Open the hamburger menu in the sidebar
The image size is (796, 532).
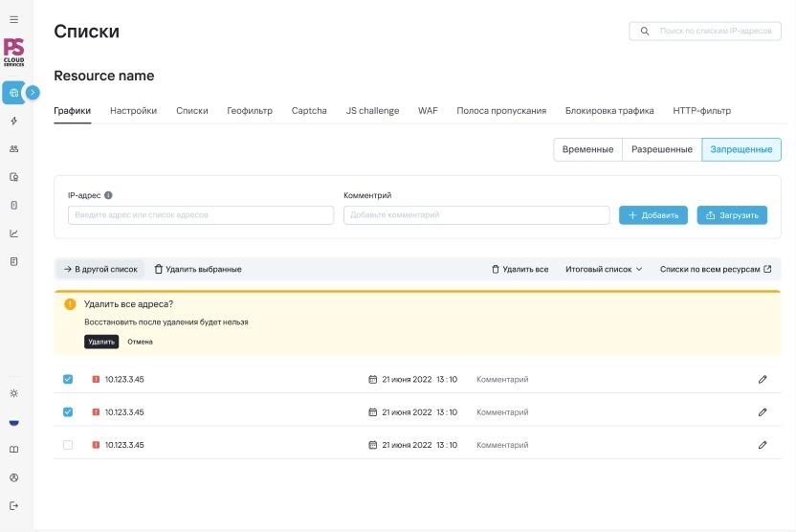pyautogui.click(x=14, y=20)
